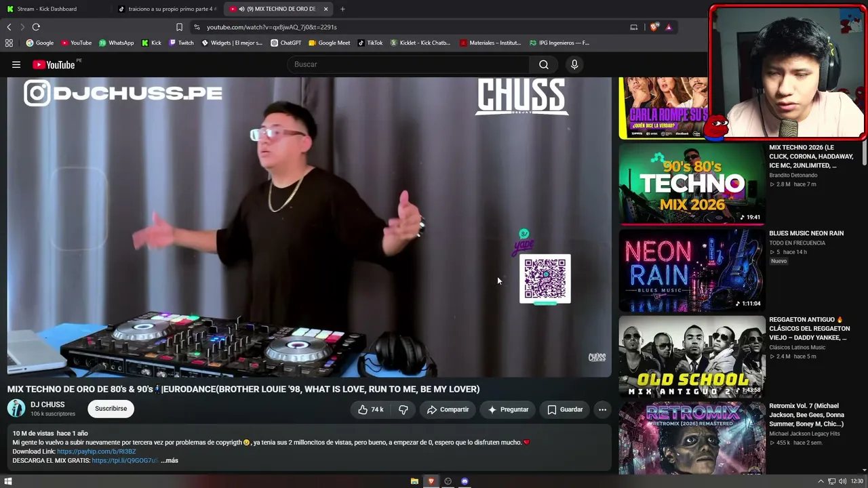868x488 pixels.
Task: Like the video with thumbs up
Action: pyautogui.click(x=370, y=409)
